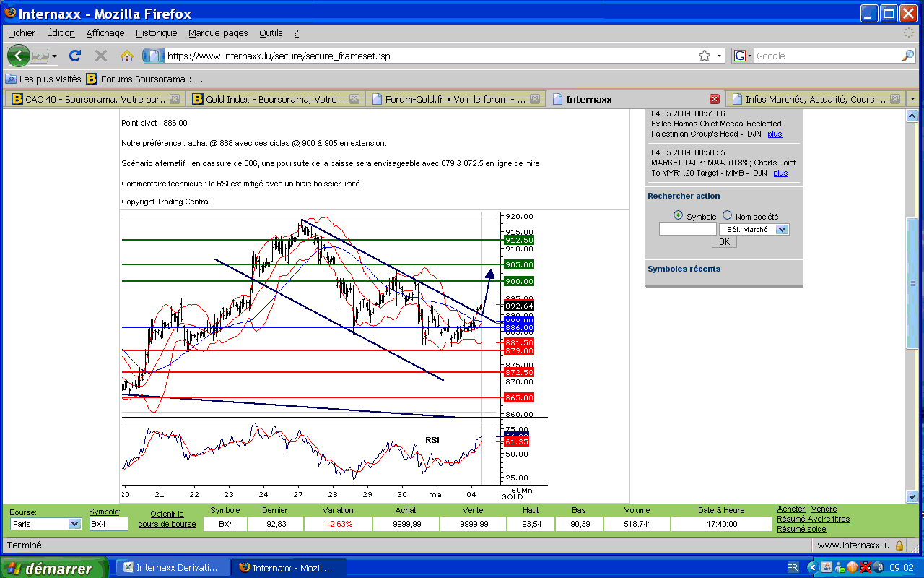This screenshot has width=924, height=578.
Task: Select the Internaxx - Mozilla taskbar button
Action: 289,568
